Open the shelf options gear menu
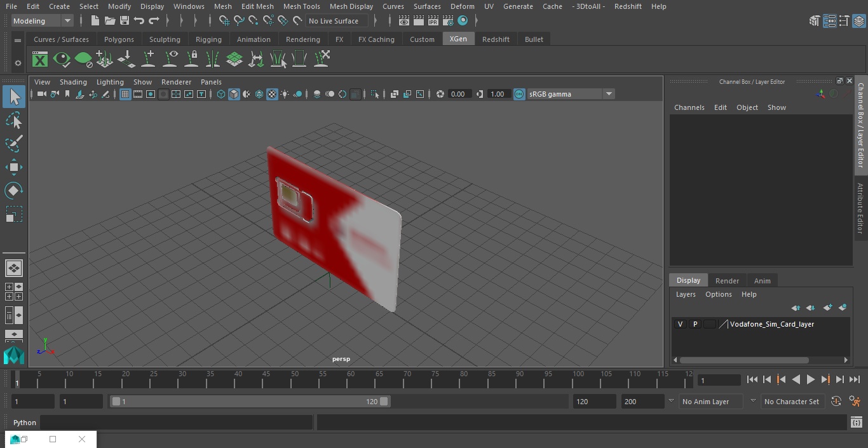 coord(18,63)
